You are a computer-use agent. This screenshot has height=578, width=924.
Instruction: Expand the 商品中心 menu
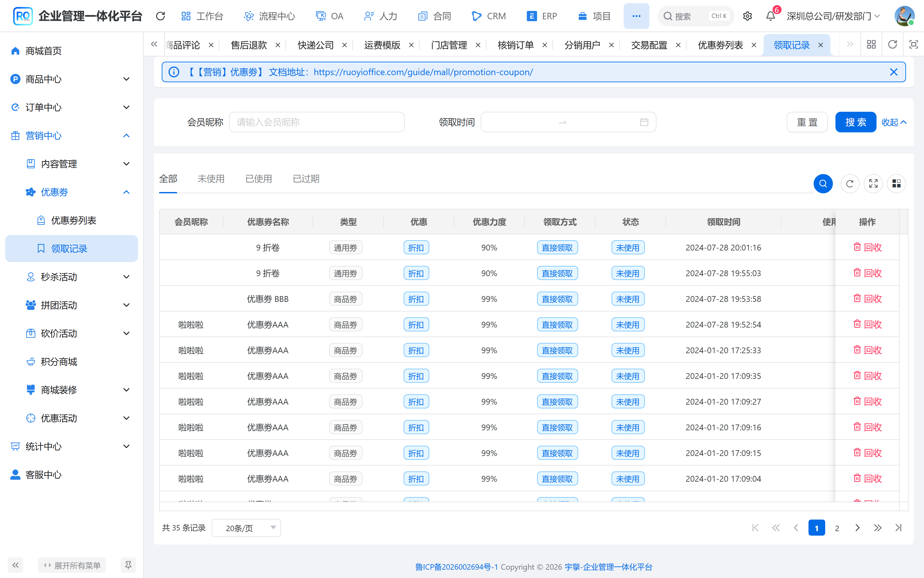[72, 79]
